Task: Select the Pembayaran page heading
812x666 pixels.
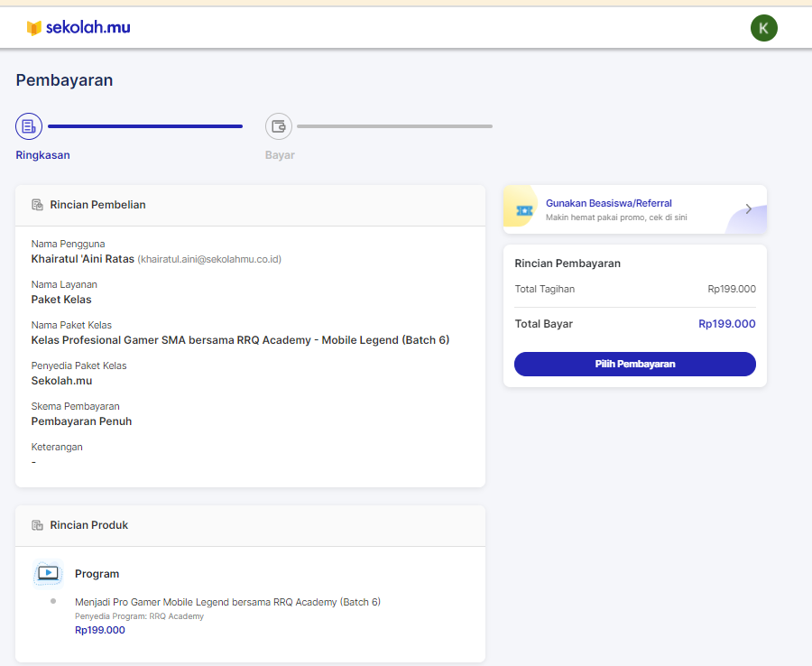Action: 64,80
